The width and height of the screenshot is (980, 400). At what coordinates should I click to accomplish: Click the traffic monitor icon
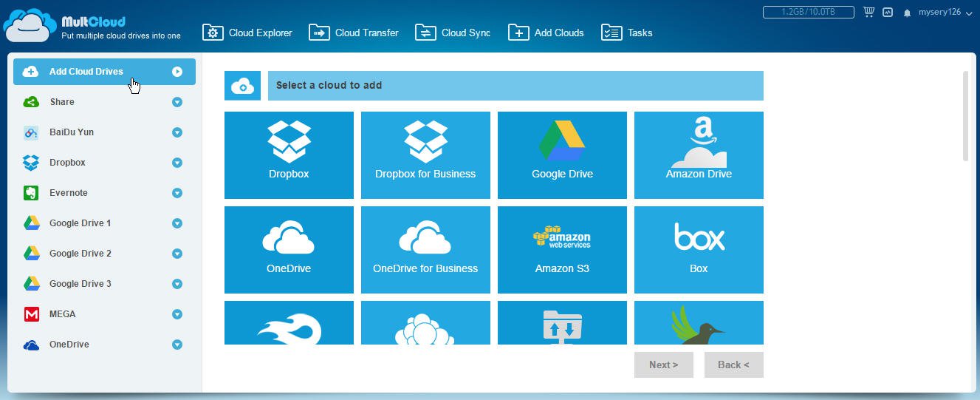click(888, 13)
